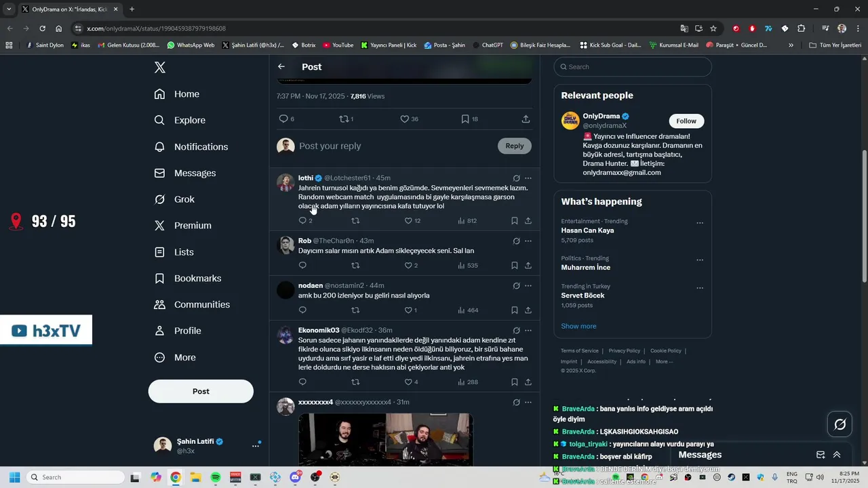The height and width of the screenshot is (488, 868).
Task: Open OnlyDrama profile name link
Action: (x=601, y=116)
